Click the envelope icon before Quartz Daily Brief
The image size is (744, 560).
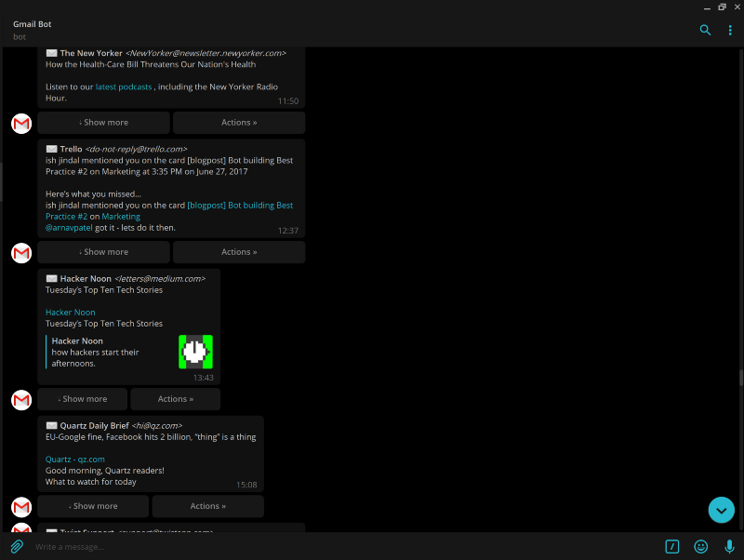tap(51, 426)
